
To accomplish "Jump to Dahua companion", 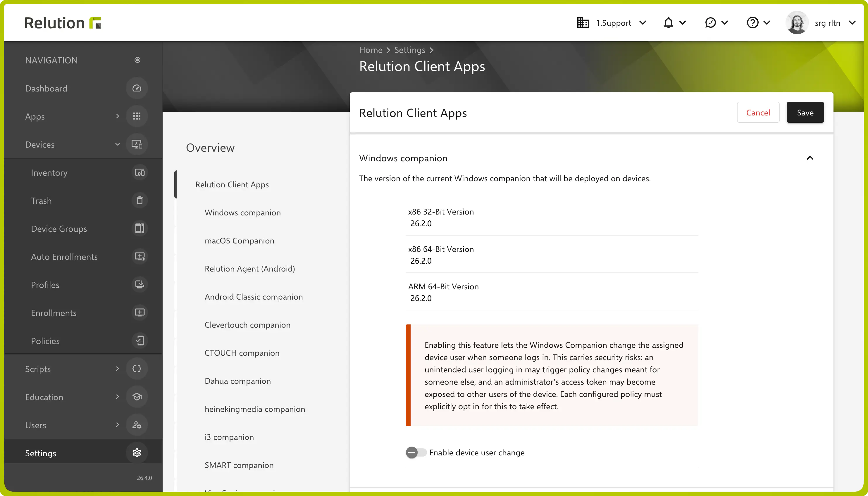I will (237, 381).
